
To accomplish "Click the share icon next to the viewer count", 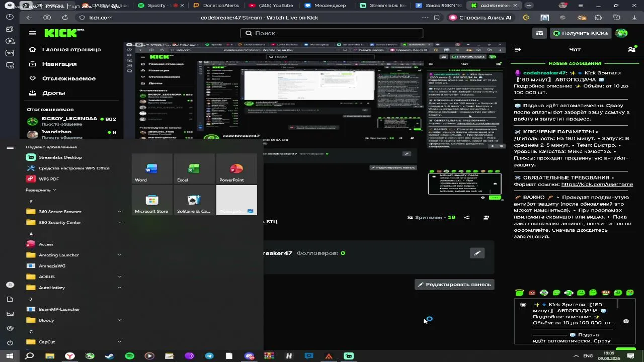I will [467, 218].
